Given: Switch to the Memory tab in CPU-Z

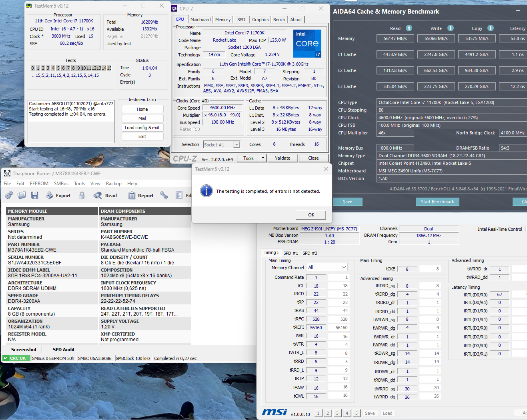Looking at the screenshot, I should tap(223, 20).
